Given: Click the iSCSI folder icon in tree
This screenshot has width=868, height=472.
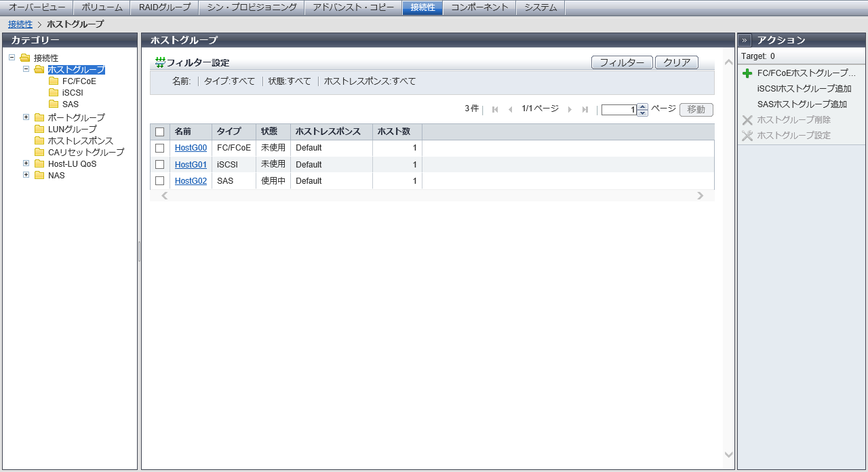Looking at the screenshot, I should point(54,93).
